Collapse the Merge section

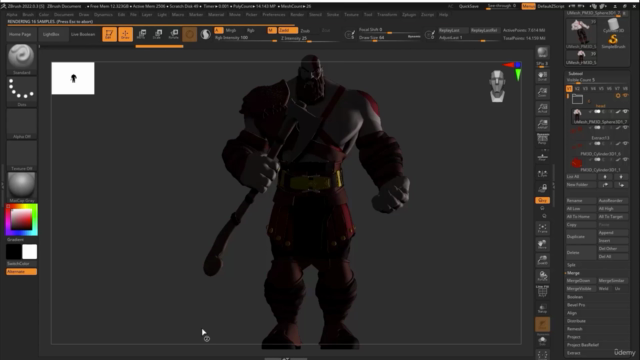tap(573, 273)
